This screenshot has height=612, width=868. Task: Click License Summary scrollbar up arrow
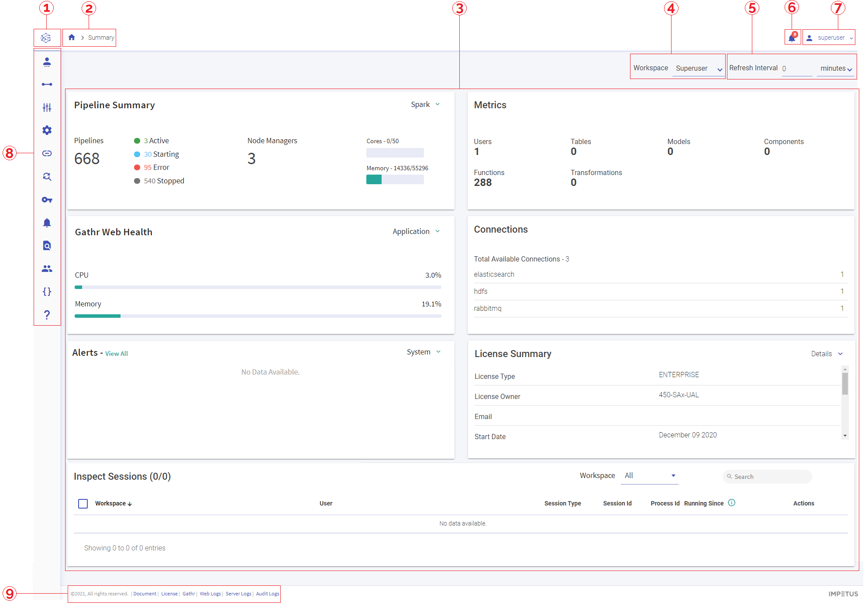(845, 369)
